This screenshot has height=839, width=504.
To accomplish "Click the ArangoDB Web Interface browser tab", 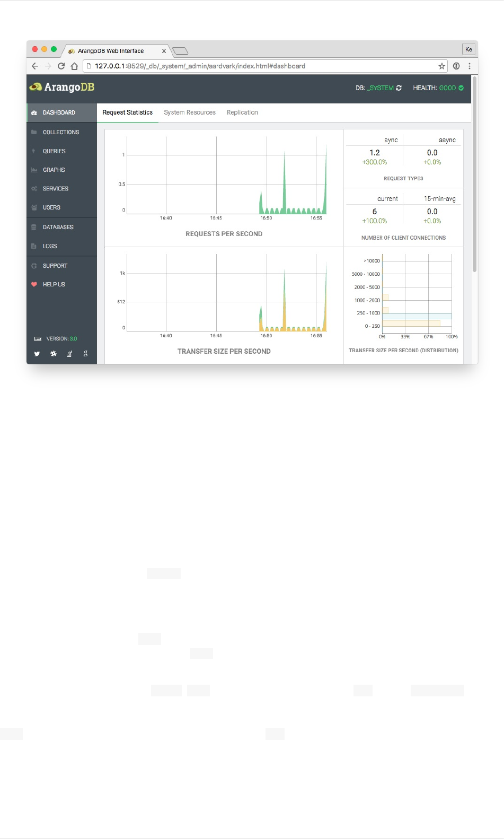I will [117, 51].
